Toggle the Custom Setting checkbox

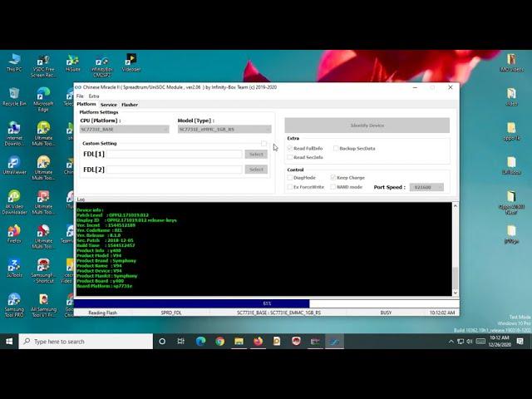264,144
